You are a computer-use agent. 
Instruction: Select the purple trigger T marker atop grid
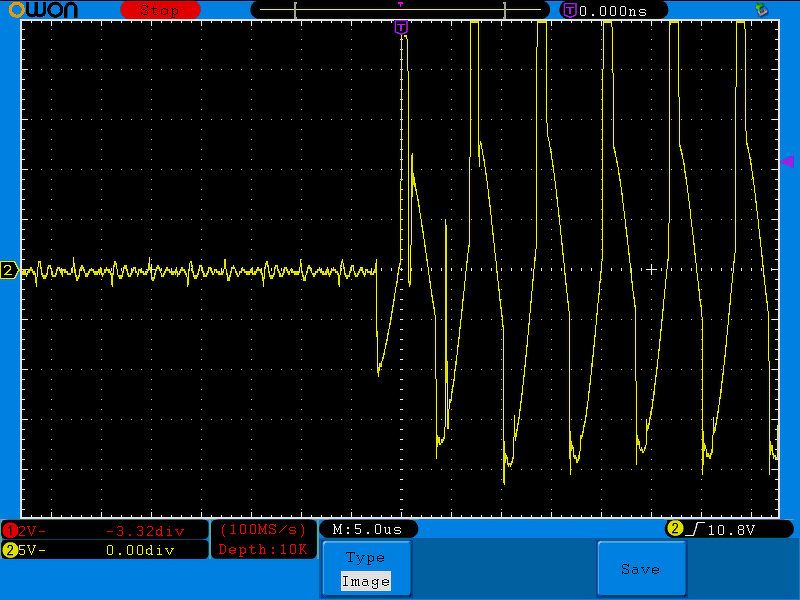(402, 27)
